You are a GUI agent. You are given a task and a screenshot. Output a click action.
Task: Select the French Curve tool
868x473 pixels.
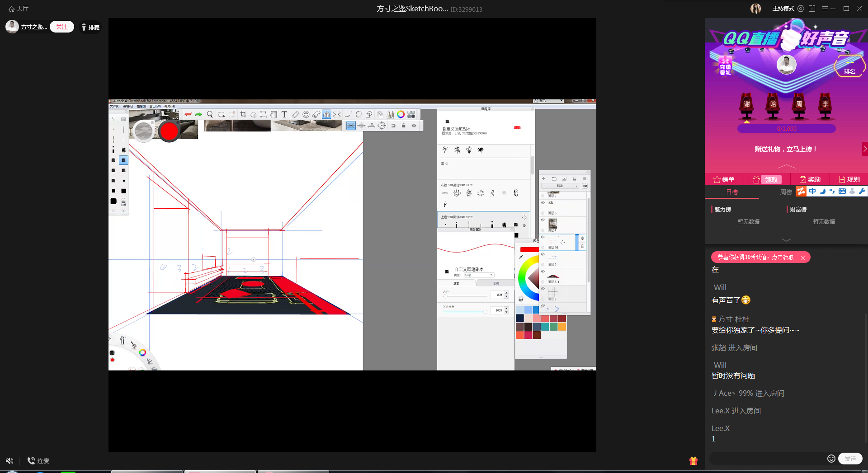coord(316,114)
